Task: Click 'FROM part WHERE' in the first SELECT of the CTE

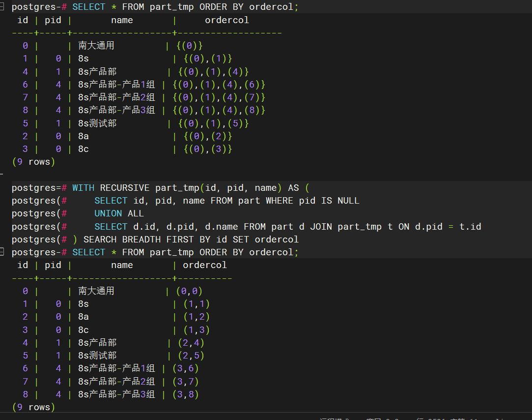Action: [x=252, y=201]
